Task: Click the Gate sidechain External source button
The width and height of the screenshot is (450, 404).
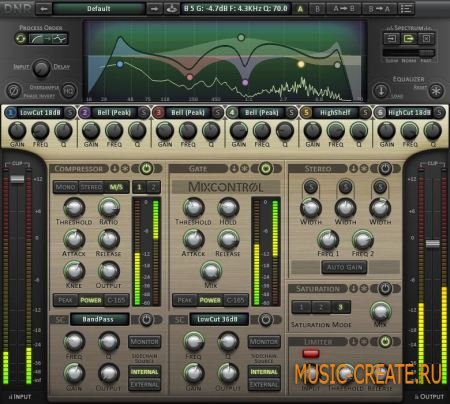Action: tap(264, 385)
